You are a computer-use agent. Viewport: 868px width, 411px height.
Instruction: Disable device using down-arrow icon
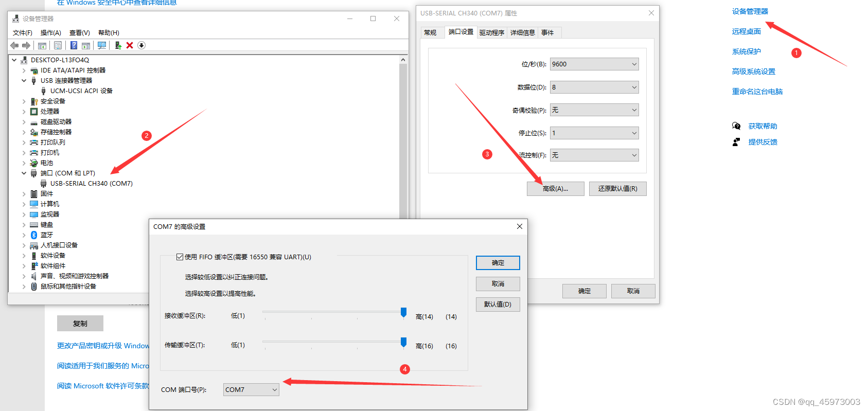click(141, 45)
